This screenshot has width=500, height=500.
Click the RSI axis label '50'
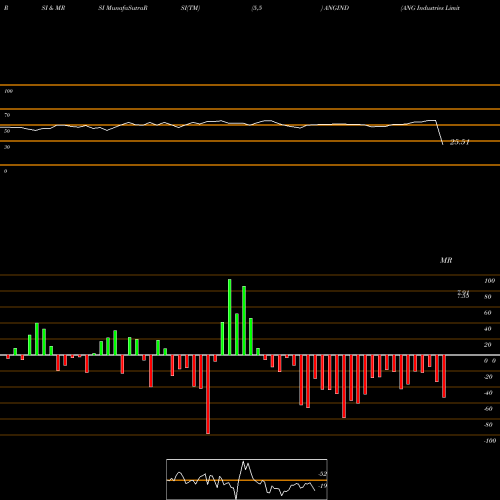coord(7,131)
